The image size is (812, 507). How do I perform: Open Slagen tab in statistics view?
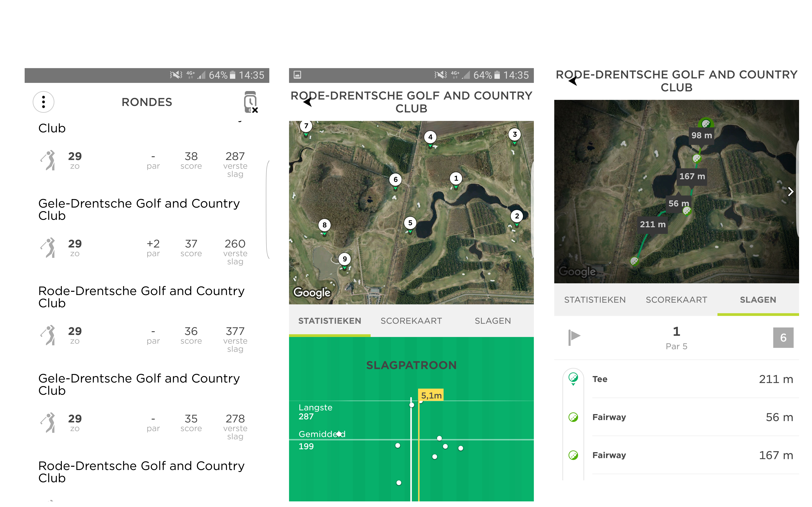tap(493, 321)
